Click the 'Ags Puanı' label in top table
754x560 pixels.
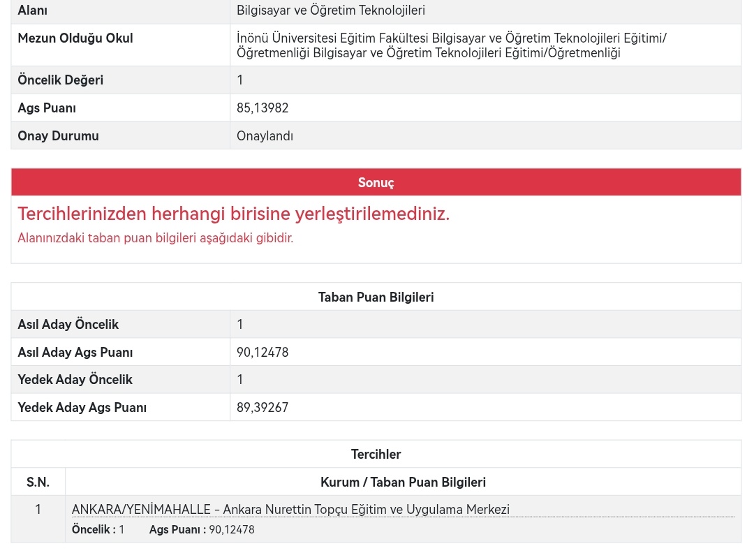click(47, 108)
